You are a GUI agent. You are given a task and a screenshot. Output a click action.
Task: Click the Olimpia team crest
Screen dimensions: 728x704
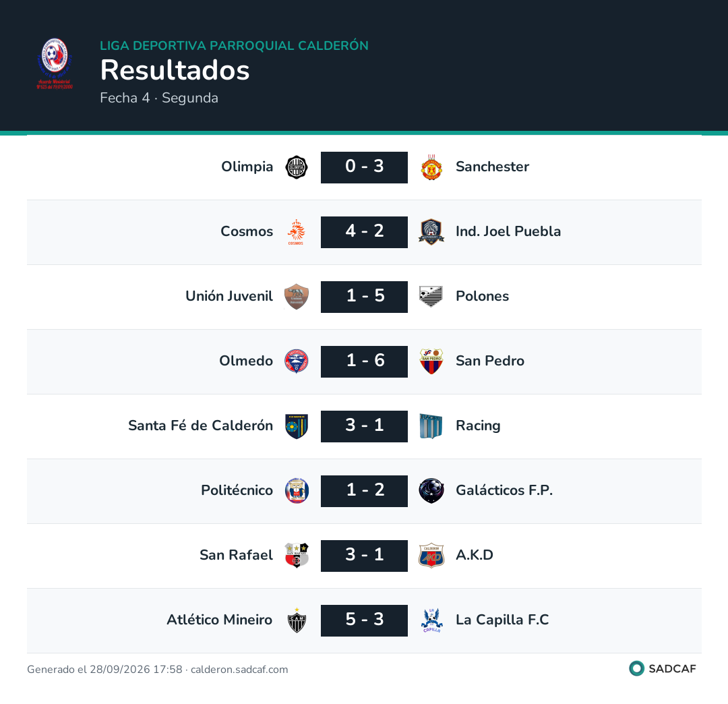296,167
